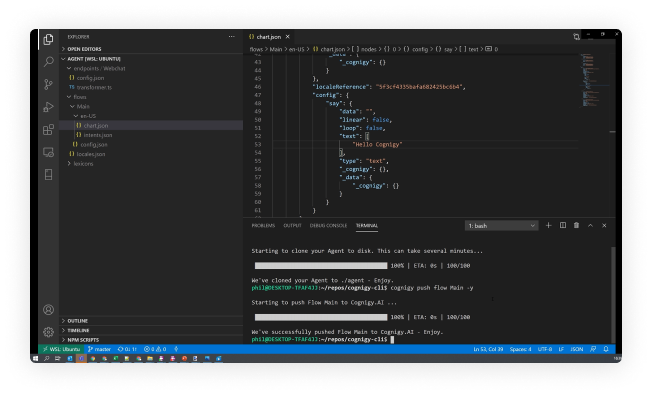652x394 pixels.
Task: Open intents.json in Explorer
Action: (x=151, y=135)
